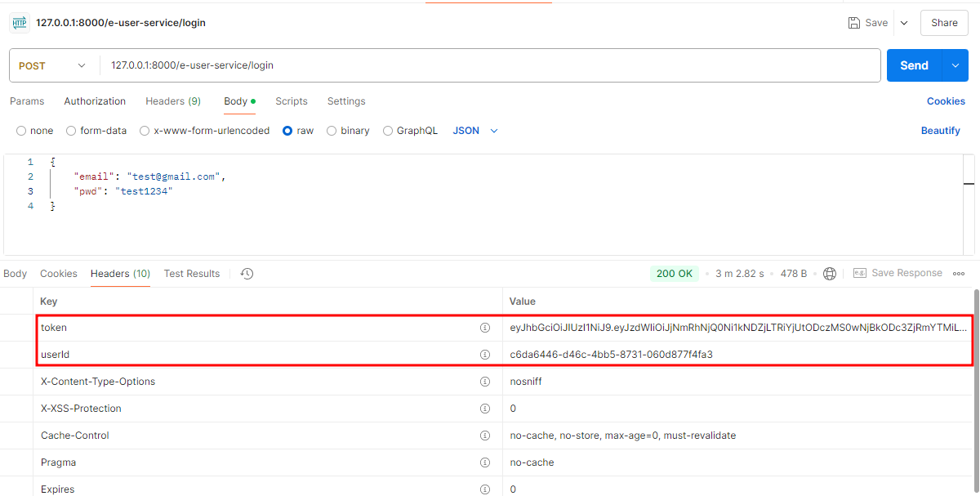Click info icon for X-XSS-Protection row
This screenshot has width=980, height=496.
[484, 409]
